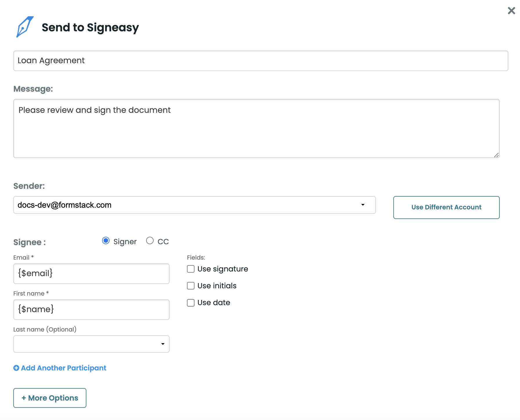
Task: Click the message box resize handle
Action: [x=496, y=155]
